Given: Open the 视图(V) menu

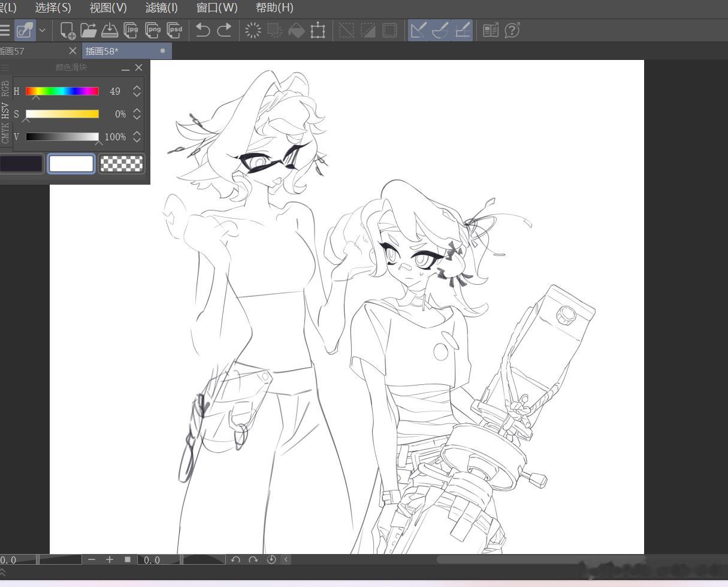Looking at the screenshot, I should point(108,8).
